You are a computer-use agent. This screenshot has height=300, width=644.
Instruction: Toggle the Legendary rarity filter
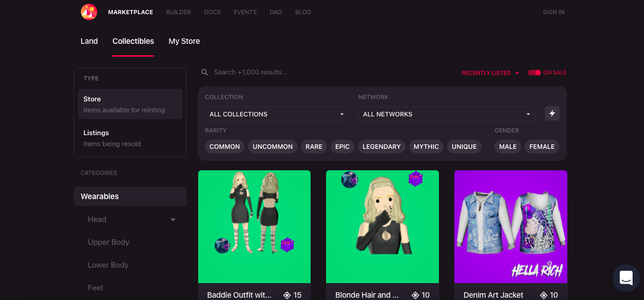tap(381, 147)
